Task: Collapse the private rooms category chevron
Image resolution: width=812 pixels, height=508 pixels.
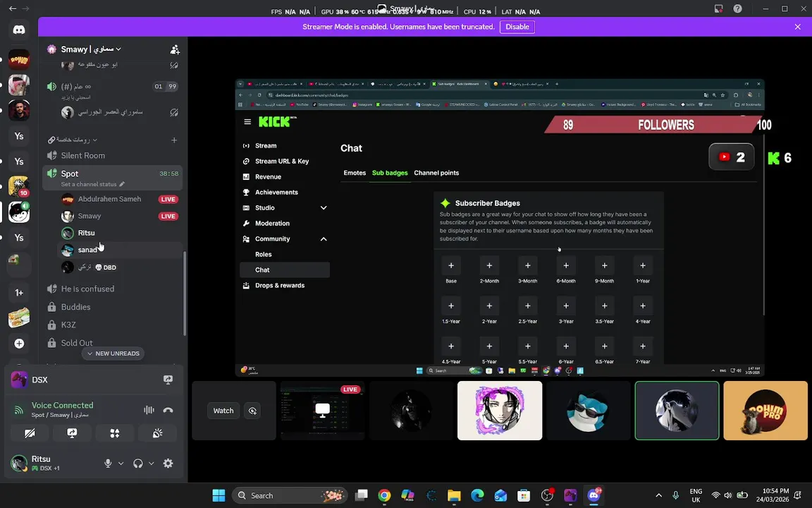Action: tap(94, 140)
